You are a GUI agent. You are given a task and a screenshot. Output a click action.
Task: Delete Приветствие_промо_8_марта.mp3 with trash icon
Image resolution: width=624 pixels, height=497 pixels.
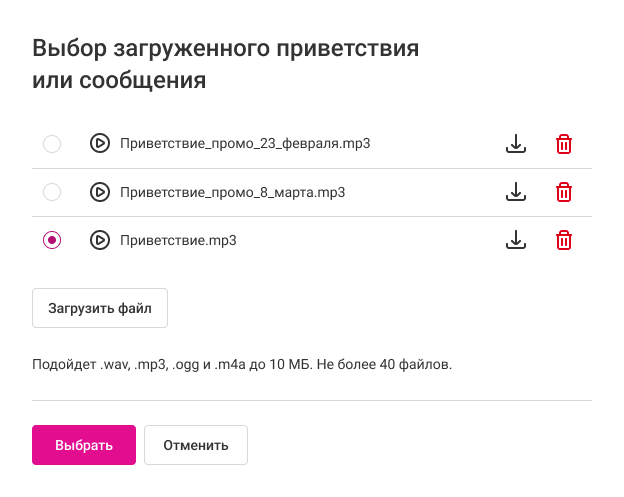pyautogui.click(x=564, y=192)
